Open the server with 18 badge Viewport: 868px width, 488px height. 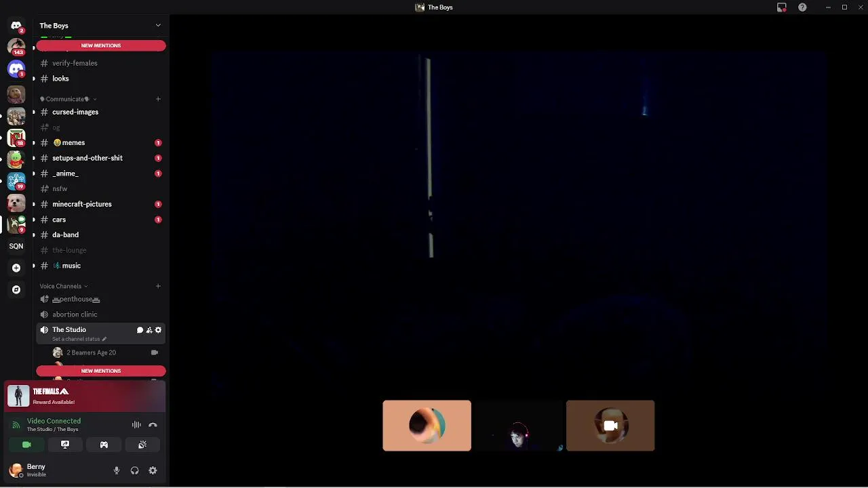pyautogui.click(x=16, y=138)
